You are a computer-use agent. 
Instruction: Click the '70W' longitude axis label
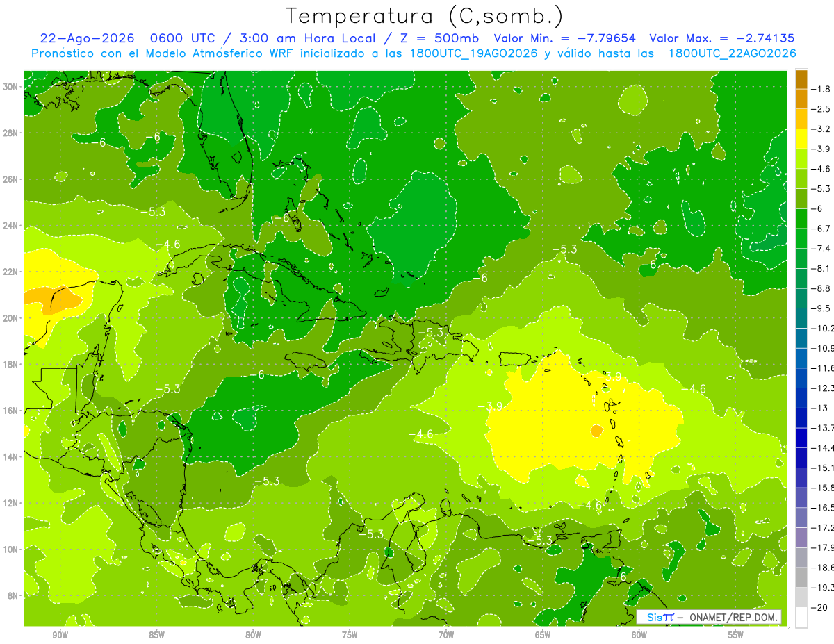pos(446,635)
